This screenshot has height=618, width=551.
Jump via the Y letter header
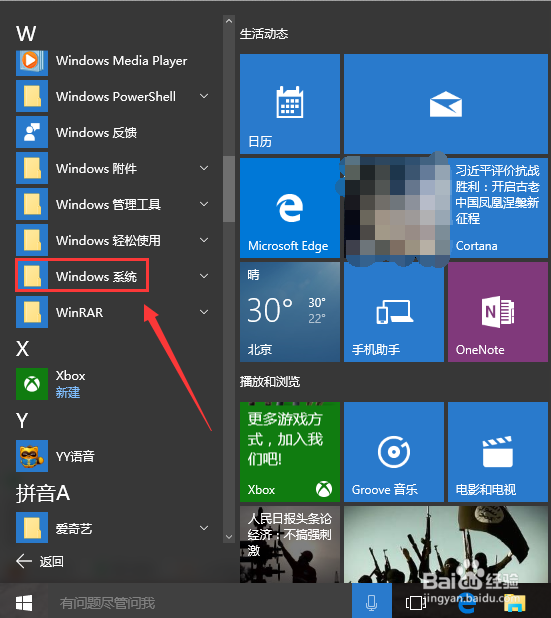click(x=22, y=421)
